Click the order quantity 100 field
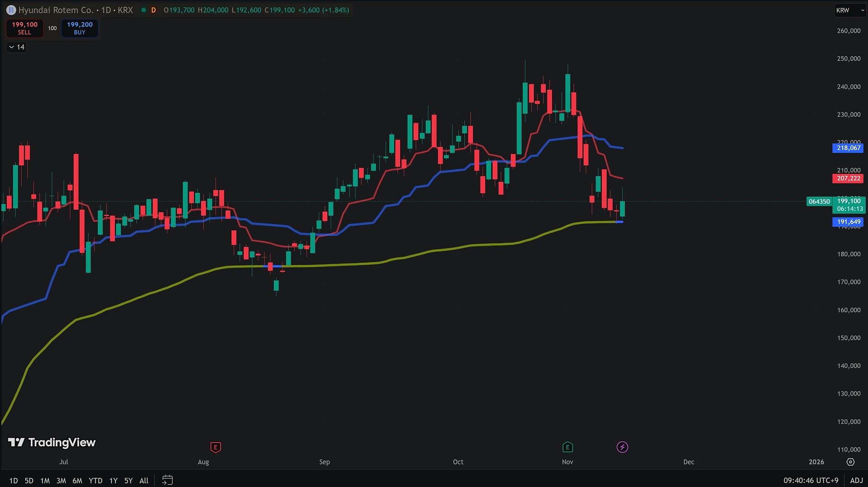 coord(52,28)
